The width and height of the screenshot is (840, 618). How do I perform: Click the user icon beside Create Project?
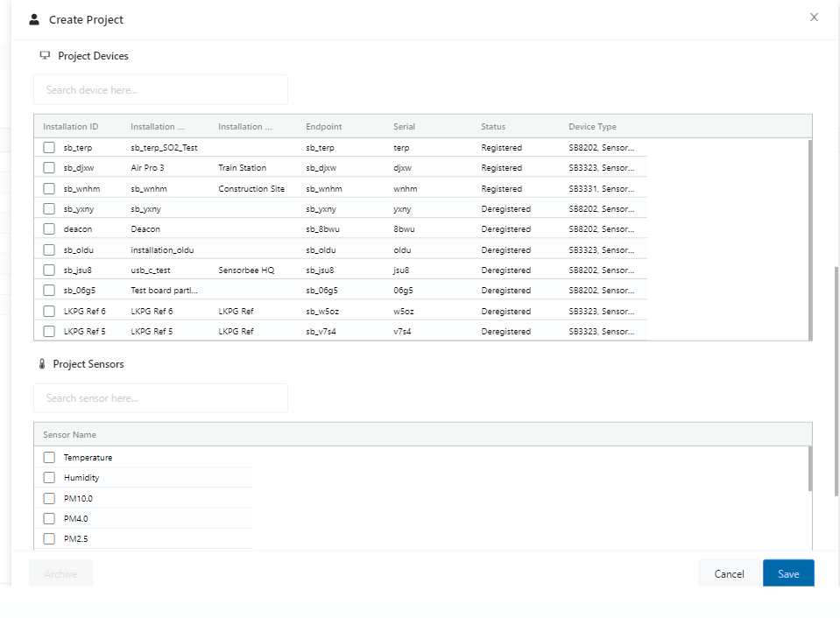[x=34, y=20]
